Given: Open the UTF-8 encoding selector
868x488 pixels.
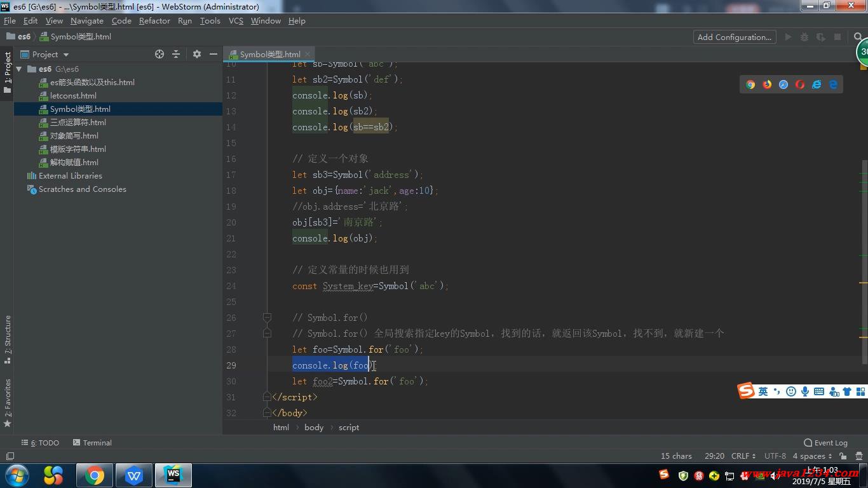Looking at the screenshot, I should (775, 456).
